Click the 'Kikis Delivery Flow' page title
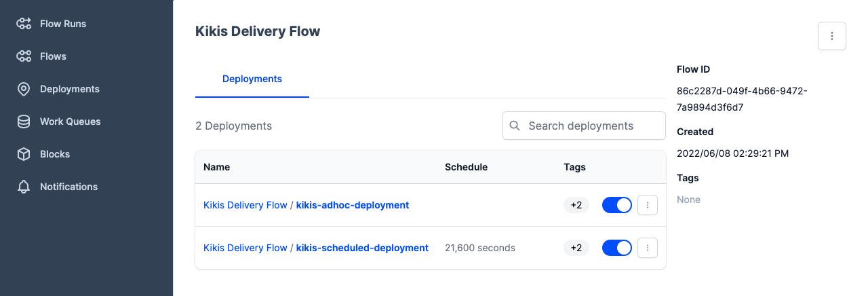Screen dimensions: 868x296 pos(258,31)
